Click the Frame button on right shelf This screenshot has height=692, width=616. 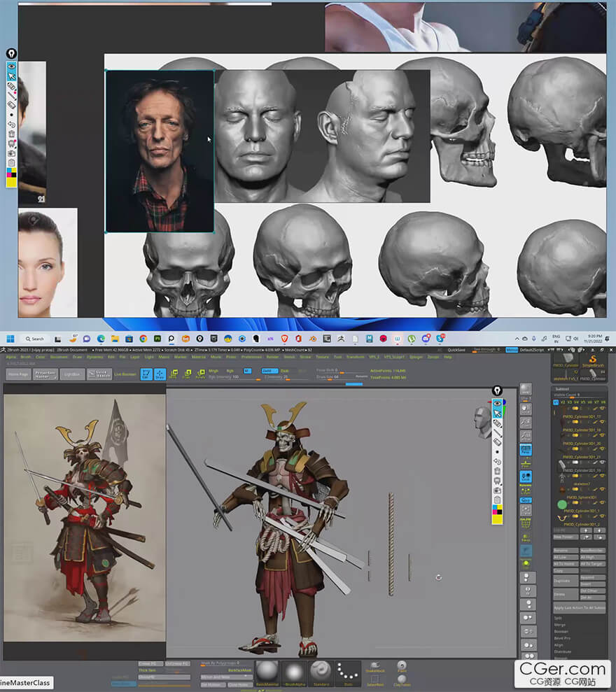(526, 510)
